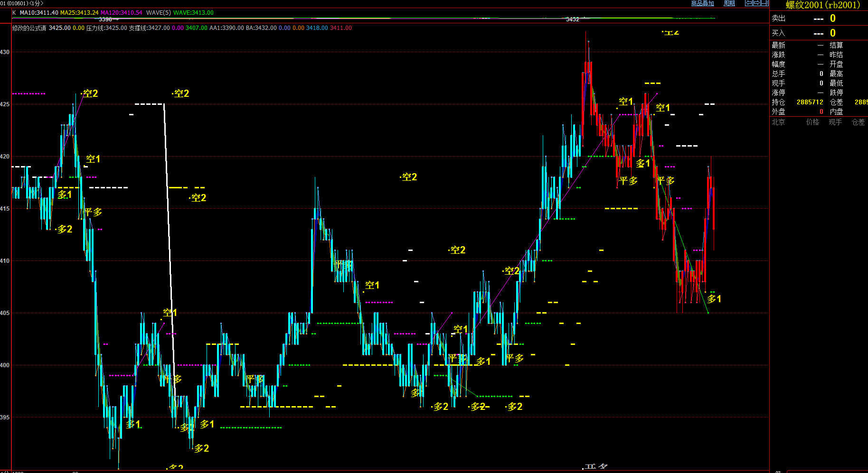
Task: Click the 压力线 resistance line value
Action: 106,28
